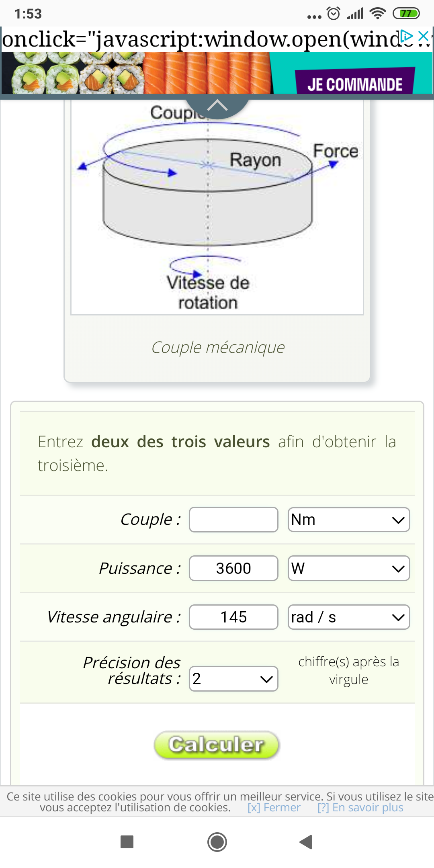Tap the Android recent apps square
Viewport: 434px width, 868px height.
(x=127, y=841)
